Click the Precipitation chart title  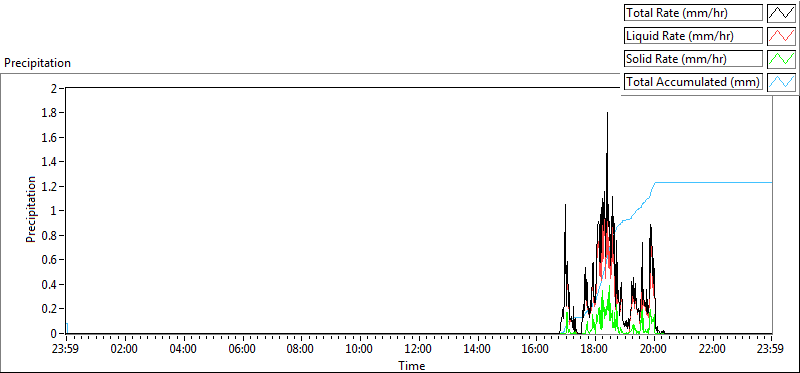(37, 63)
